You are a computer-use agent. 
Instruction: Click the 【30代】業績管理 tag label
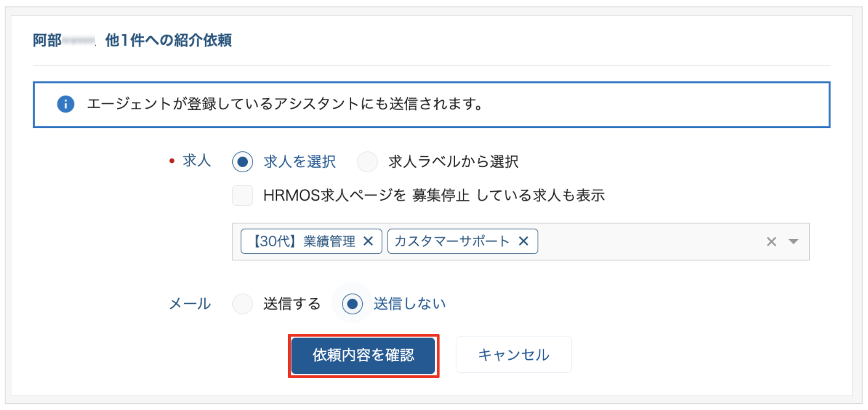click(304, 241)
